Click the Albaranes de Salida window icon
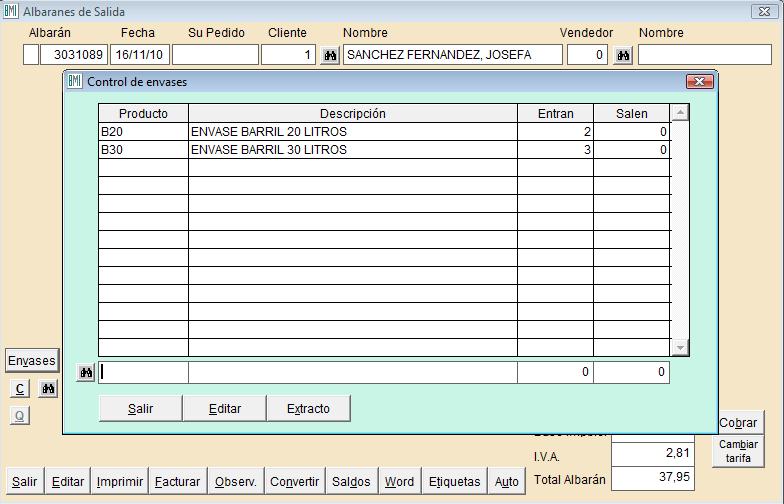Viewport: 784px width, 504px height. 11,11
